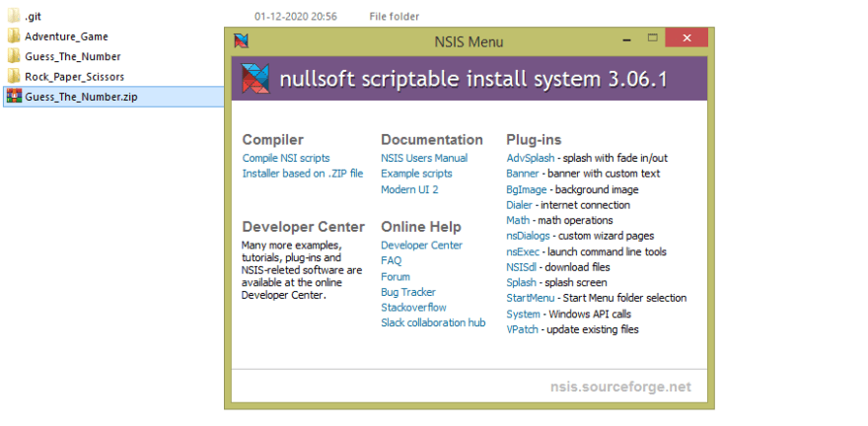868x426 pixels.
Task: Visit the Developer Center online help link
Action: click(421, 246)
